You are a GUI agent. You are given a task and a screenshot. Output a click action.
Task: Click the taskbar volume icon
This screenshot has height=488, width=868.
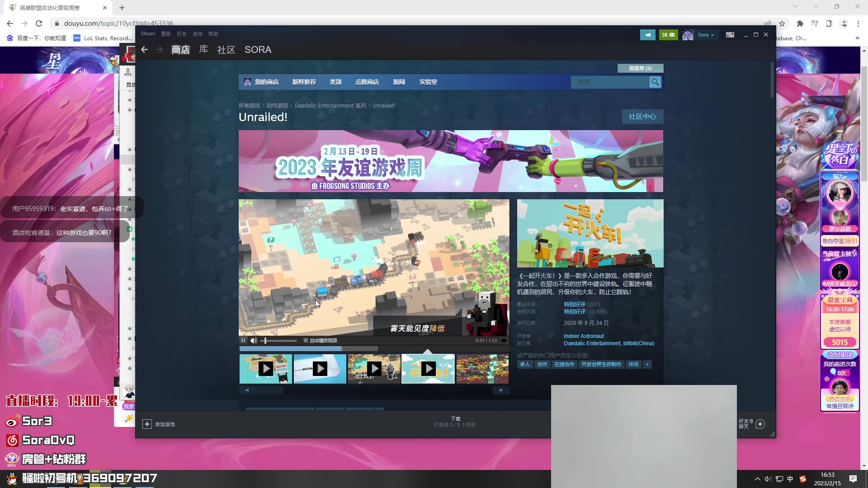(x=768, y=479)
